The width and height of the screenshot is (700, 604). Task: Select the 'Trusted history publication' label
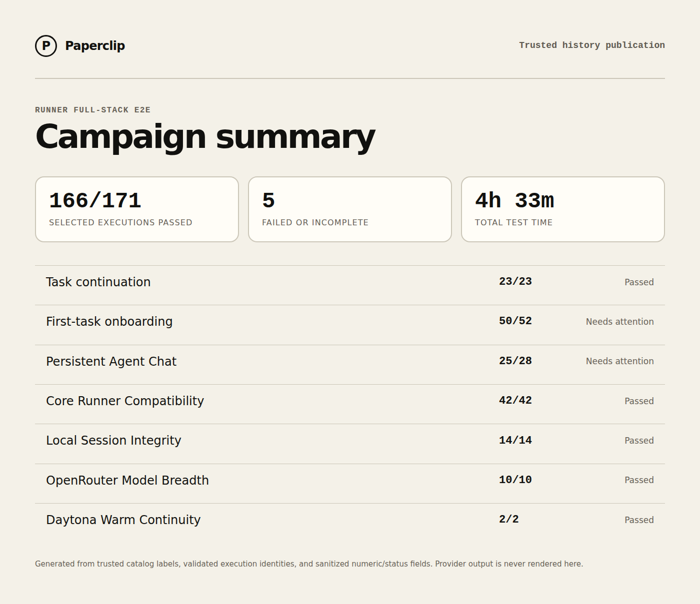click(592, 45)
